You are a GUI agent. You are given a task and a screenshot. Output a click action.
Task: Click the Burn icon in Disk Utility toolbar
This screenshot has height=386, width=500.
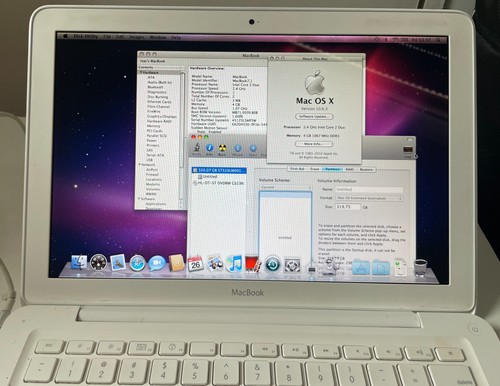tap(222, 149)
